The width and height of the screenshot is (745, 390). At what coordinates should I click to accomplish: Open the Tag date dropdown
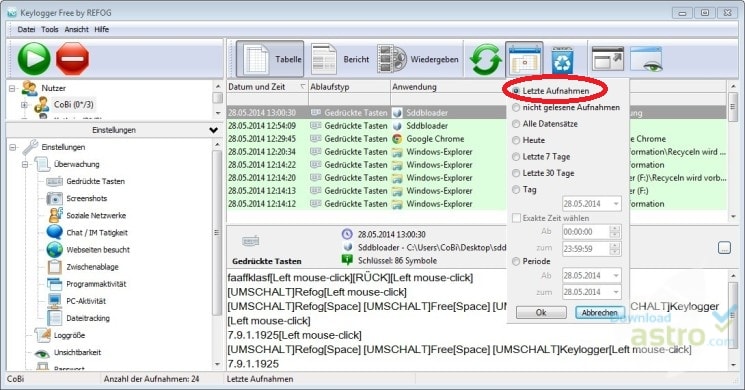click(616, 204)
